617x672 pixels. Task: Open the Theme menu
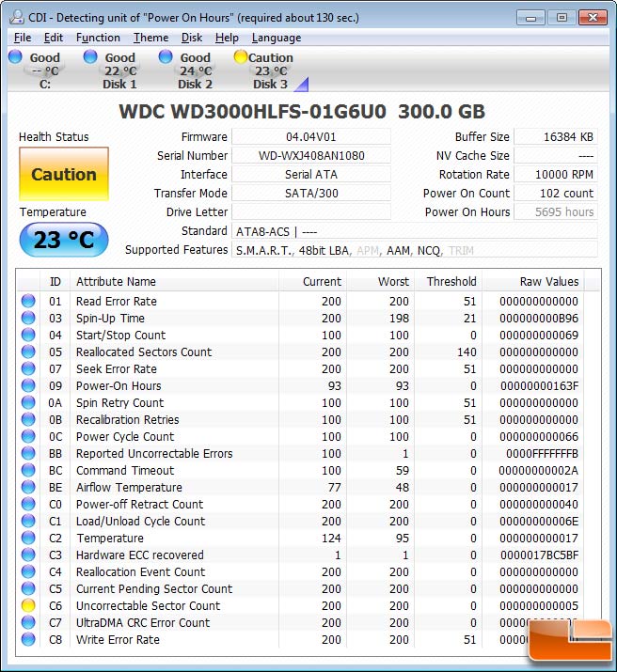[x=150, y=38]
